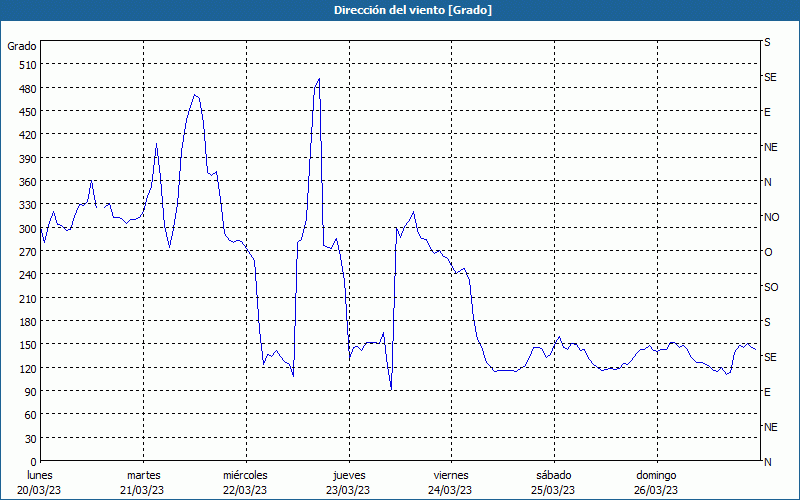The image size is (800, 500).
Task: Pick the 390 degree axis label
Action: (28, 159)
